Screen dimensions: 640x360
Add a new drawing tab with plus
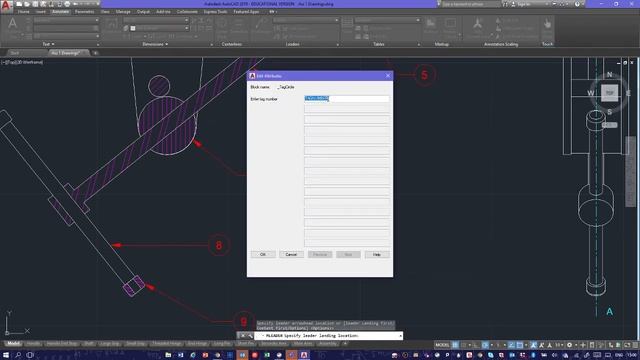click(x=95, y=53)
